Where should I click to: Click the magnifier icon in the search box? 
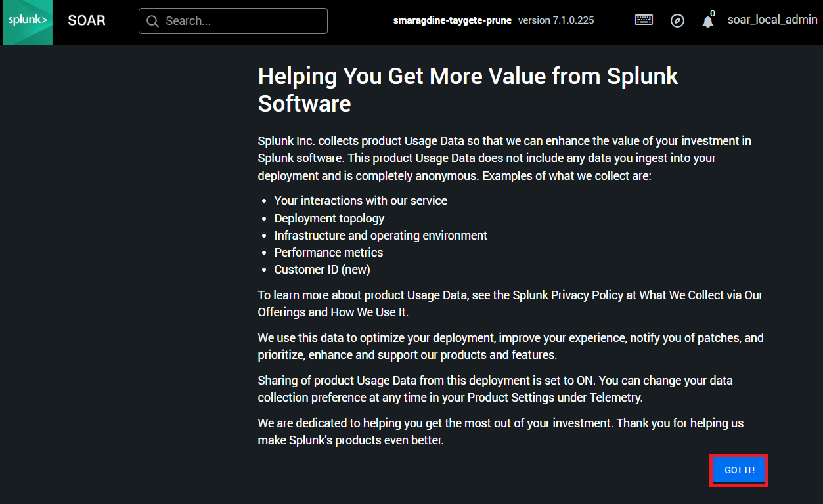click(x=153, y=21)
